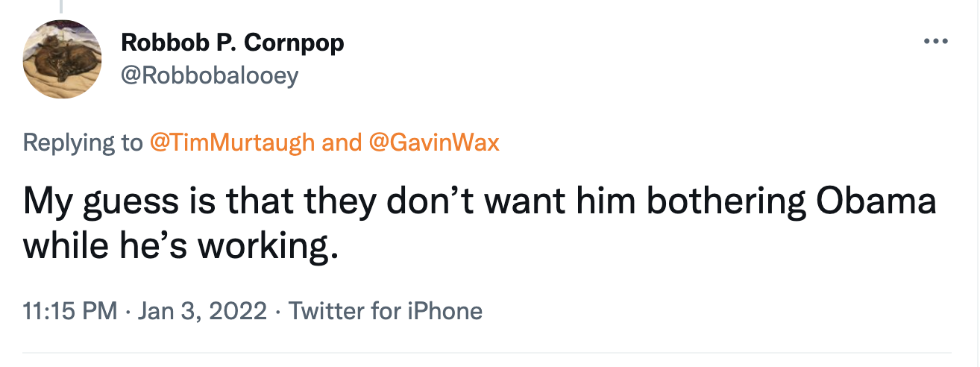This screenshot has width=980, height=367.
Task: Click the cat profile picture avatar
Action: click(x=63, y=58)
